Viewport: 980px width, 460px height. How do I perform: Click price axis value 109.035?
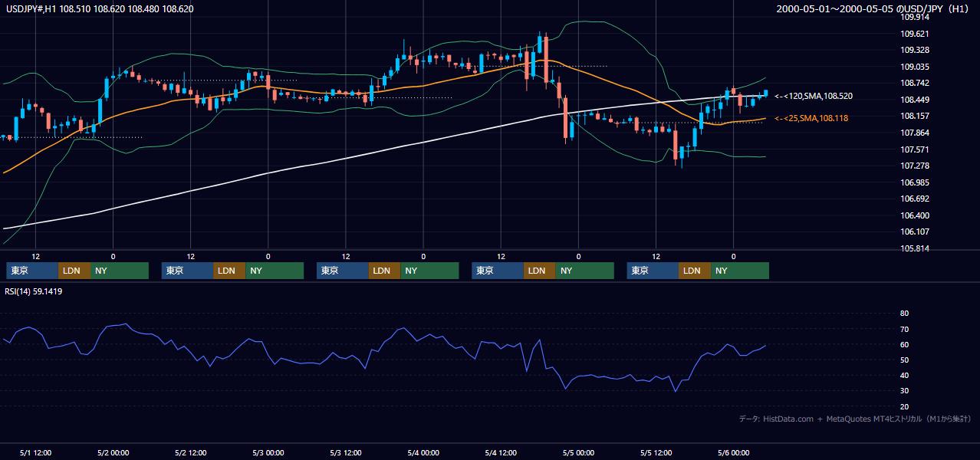pyautogui.click(x=915, y=67)
